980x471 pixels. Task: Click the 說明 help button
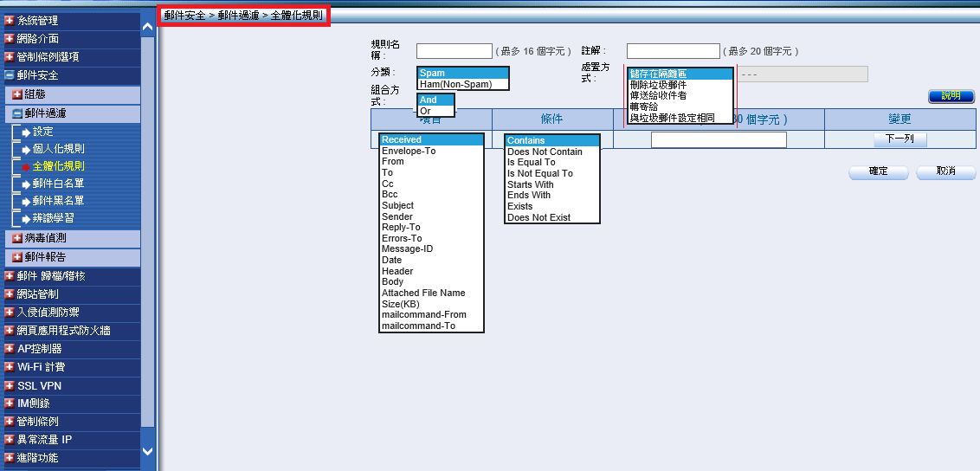(x=951, y=96)
